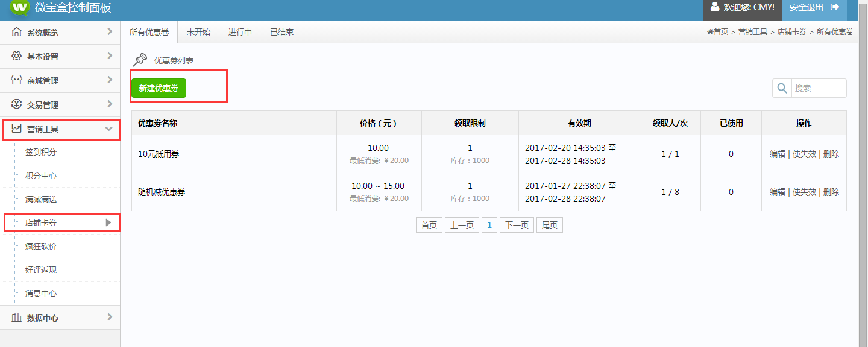The width and height of the screenshot is (868, 347).
Task: Collapse the 营销工具 menu chevron
Action: coord(109,129)
